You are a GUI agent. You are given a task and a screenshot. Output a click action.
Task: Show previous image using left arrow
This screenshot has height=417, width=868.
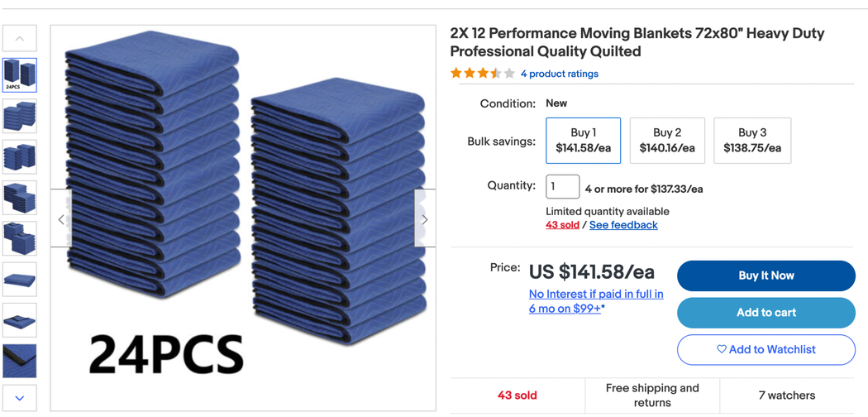tap(61, 219)
